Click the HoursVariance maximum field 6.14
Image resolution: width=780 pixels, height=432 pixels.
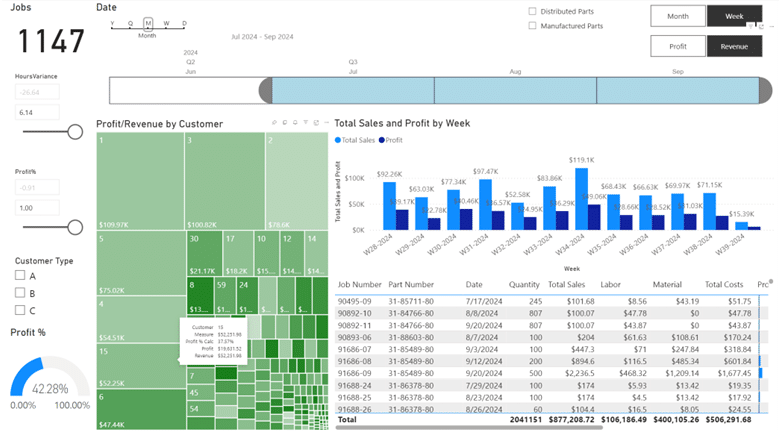click(x=37, y=112)
